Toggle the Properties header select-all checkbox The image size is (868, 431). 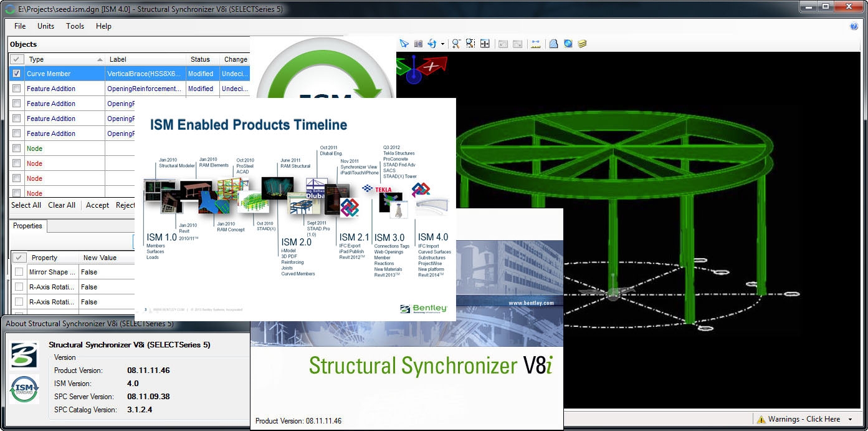coord(19,258)
